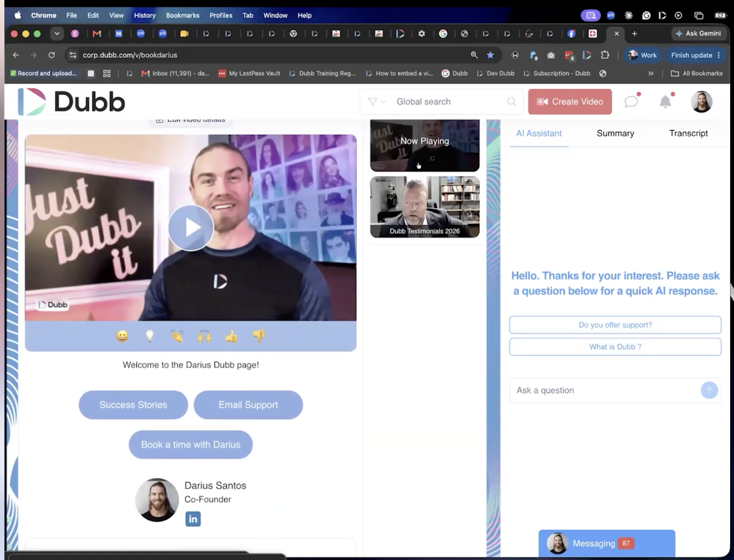Open the Chrome extensions puzzle icon
734x560 pixels.
pos(605,55)
